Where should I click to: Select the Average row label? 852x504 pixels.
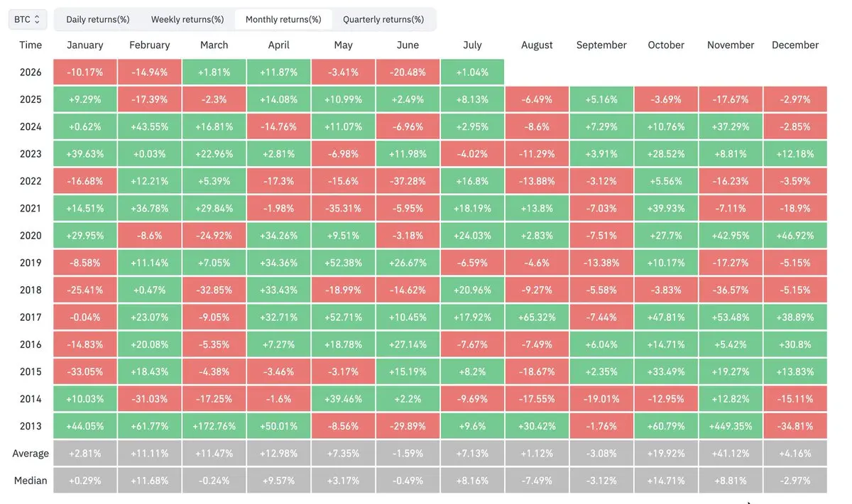pyautogui.click(x=31, y=454)
